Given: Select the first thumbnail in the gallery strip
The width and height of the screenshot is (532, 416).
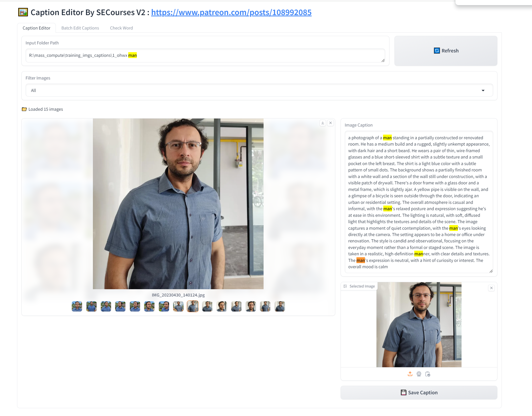Looking at the screenshot, I should (77, 306).
